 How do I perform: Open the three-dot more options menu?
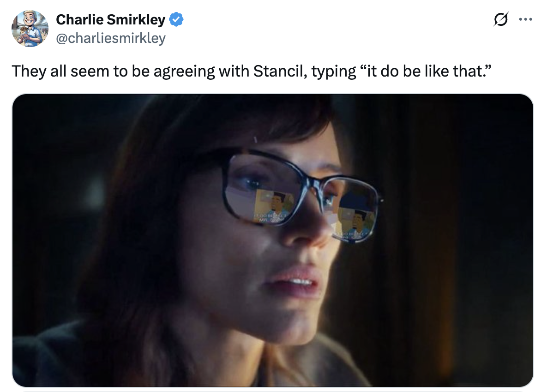(525, 20)
